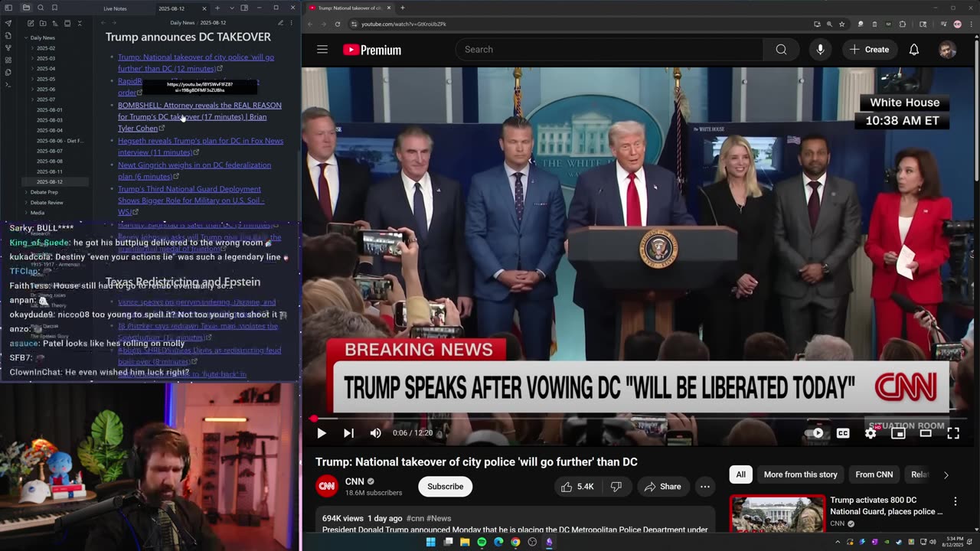980x551 pixels.
Task: Open the 2025-08-11 note
Action: tap(50, 171)
